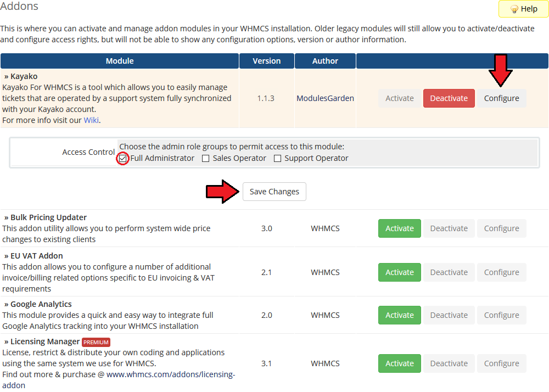Image resolution: width=549 pixels, height=392 pixels.
Task: Click version 3.1 of Licensing Manager
Action: (x=266, y=363)
